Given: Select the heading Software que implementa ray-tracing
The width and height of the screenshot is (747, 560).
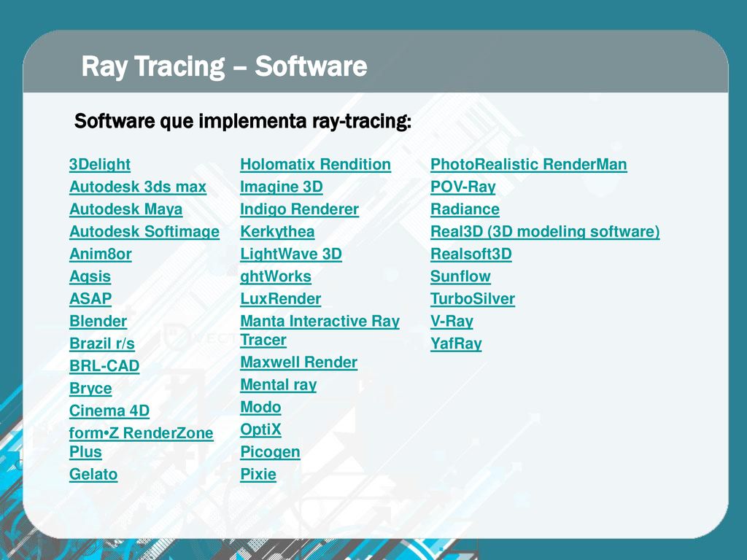Looking at the screenshot, I should click(242, 121).
